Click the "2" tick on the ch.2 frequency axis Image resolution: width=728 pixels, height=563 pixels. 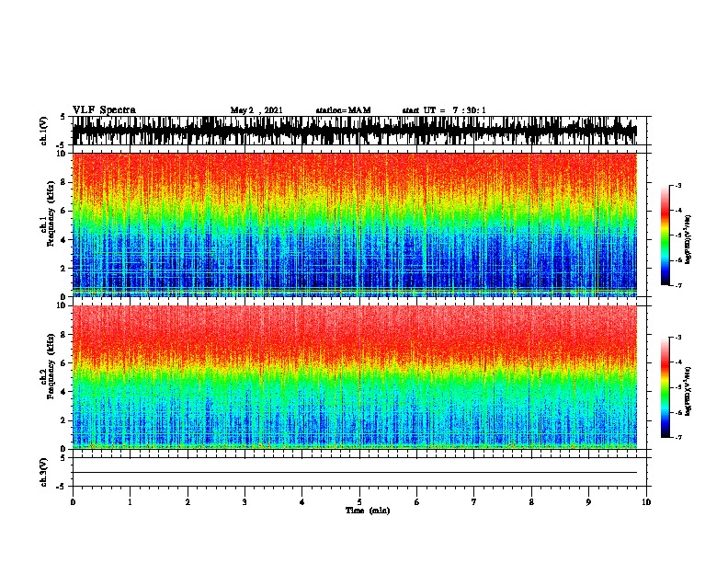64,420
